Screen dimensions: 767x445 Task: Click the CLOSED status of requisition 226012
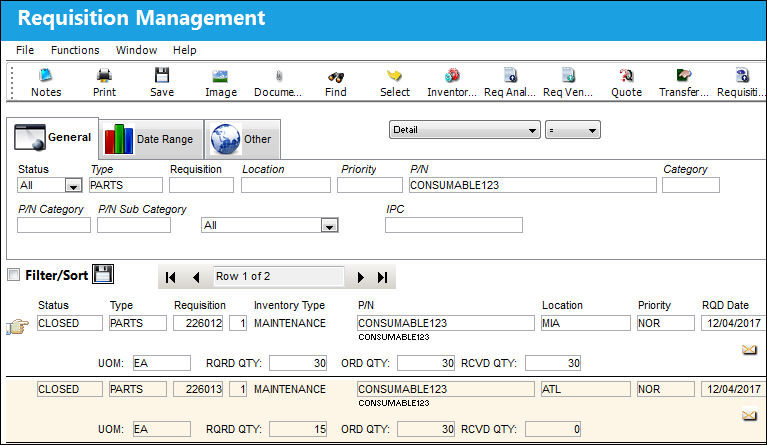(x=70, y=323)
